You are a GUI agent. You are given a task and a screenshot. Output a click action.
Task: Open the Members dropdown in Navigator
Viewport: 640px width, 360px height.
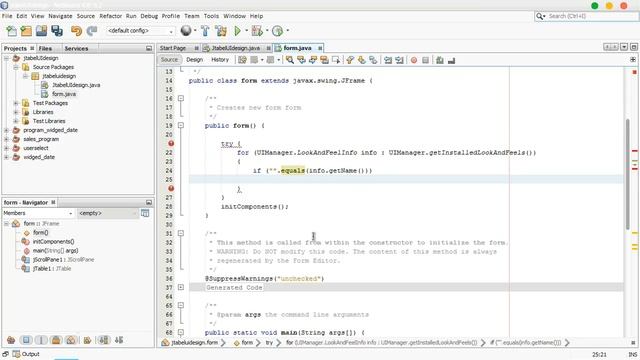click(38, 213)
